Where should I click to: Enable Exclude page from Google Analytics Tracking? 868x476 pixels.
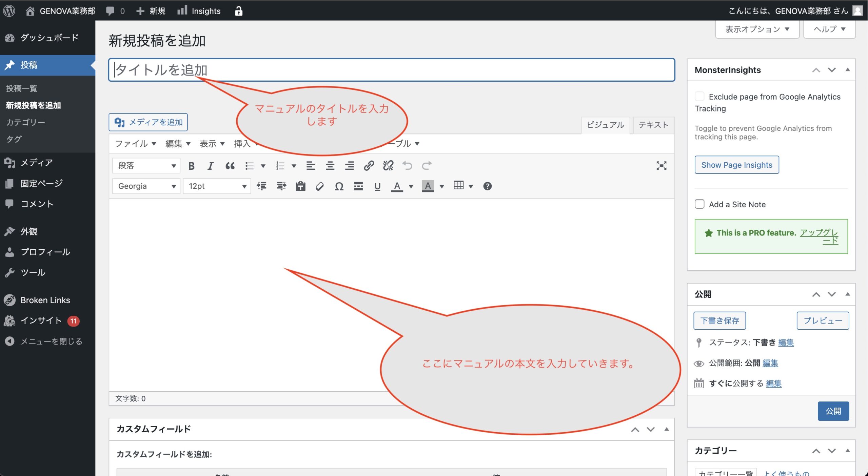[x=699, y=97]
